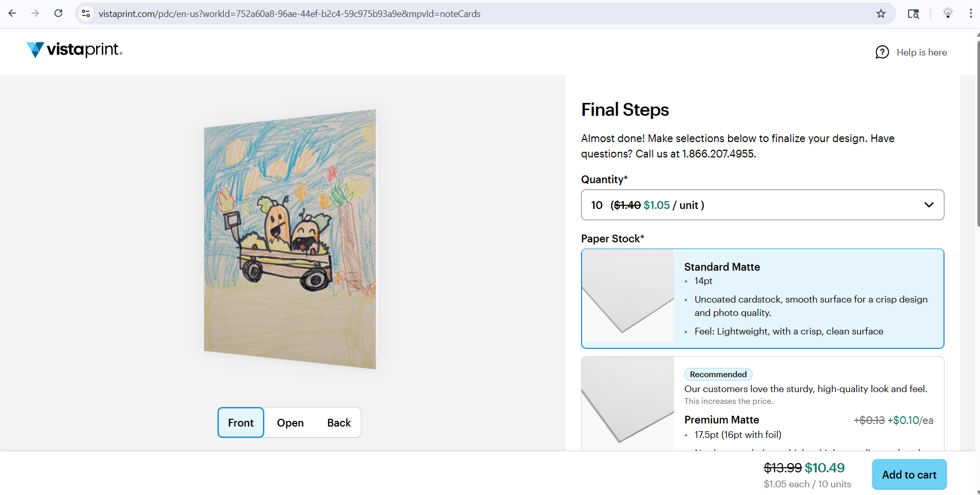
Task: Click inside the browser address bar
Action: click(x=308, y=13)
